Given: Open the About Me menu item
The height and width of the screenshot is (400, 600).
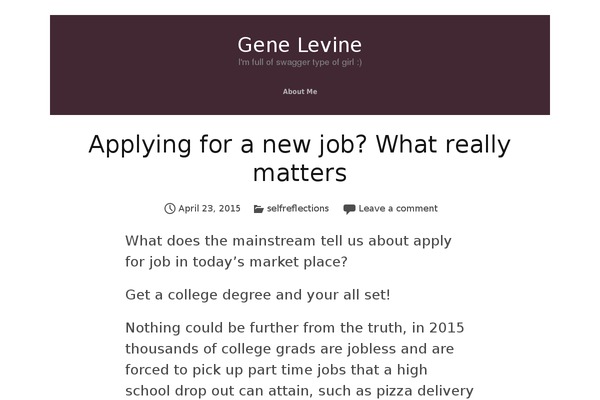Looking at the screenshot, I should tap(300, 91).
